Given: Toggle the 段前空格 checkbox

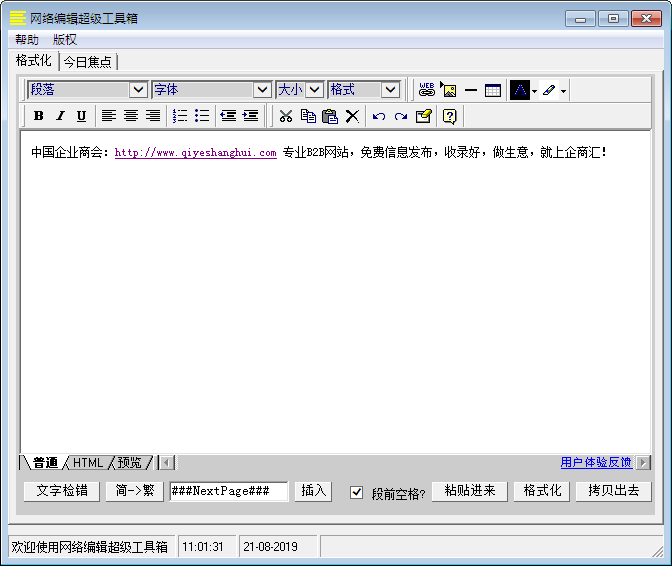Looking at the screenshot, I should click(357, 492).
